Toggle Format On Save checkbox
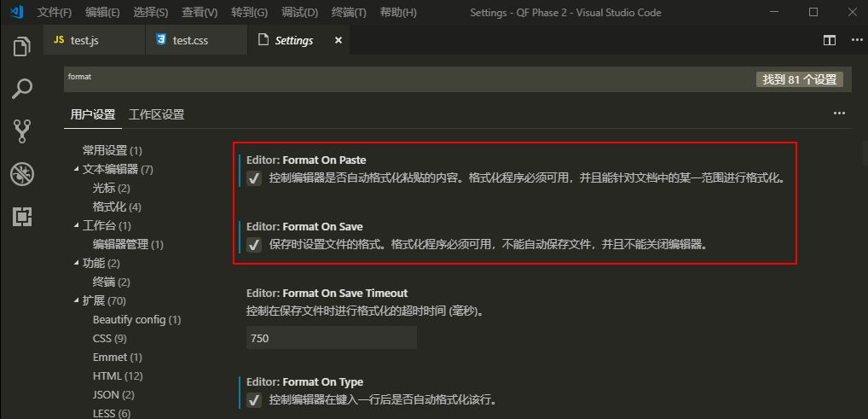Viewport: 868px width, 419px height. [x=254, y=244]
